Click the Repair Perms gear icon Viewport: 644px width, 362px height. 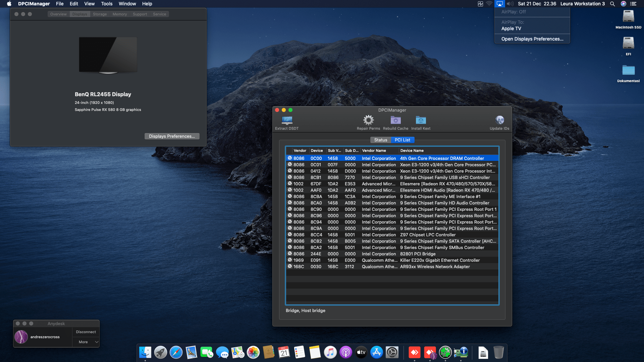click(x=368, y=120)
